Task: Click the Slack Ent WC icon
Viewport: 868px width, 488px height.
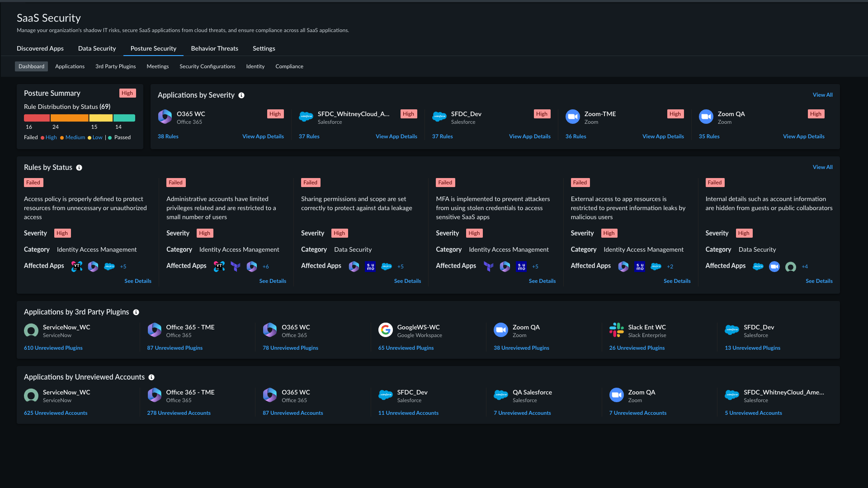Action: (617, 330)
